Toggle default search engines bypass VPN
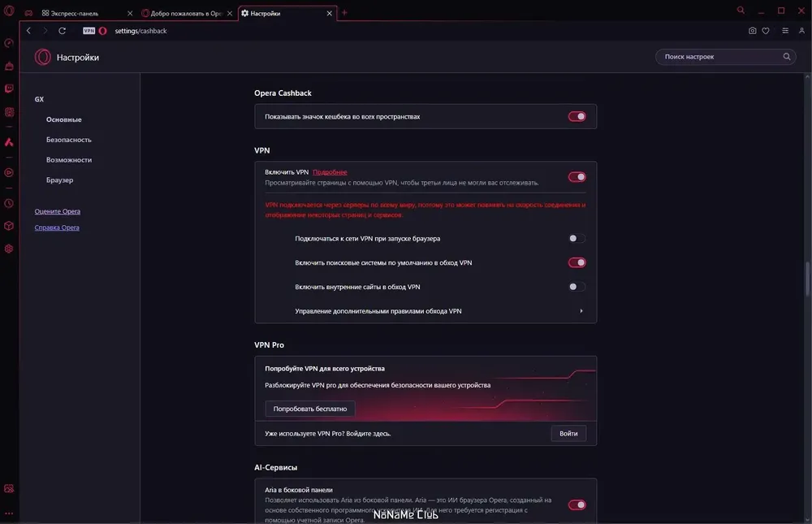This screenshot has width=812, height=524. (577, 262)
